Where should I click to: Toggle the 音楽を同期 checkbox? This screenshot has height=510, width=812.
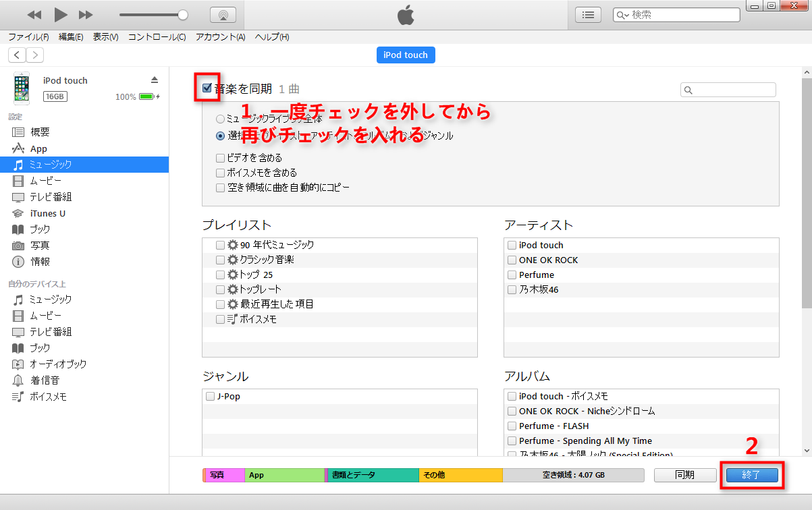coord(207,88)
